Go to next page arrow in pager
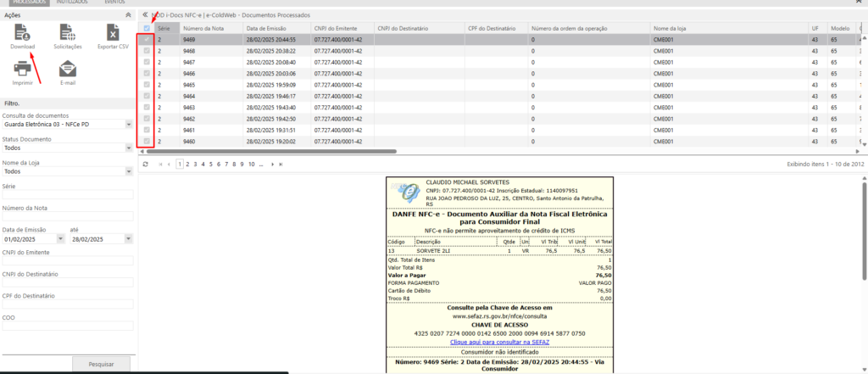The height and width of the screenshot is (374, 868). (271, 164)
